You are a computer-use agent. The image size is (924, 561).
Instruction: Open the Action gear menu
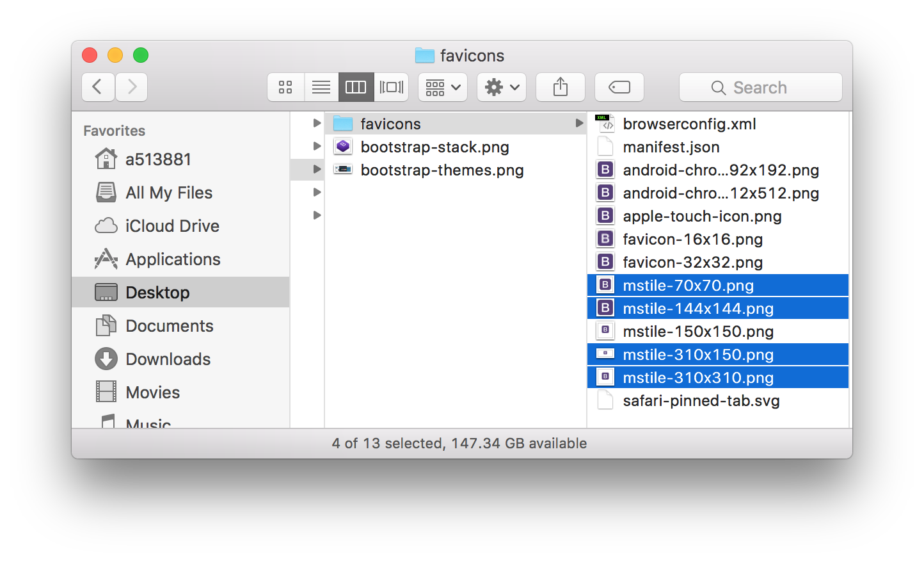[x=502, y=87]
